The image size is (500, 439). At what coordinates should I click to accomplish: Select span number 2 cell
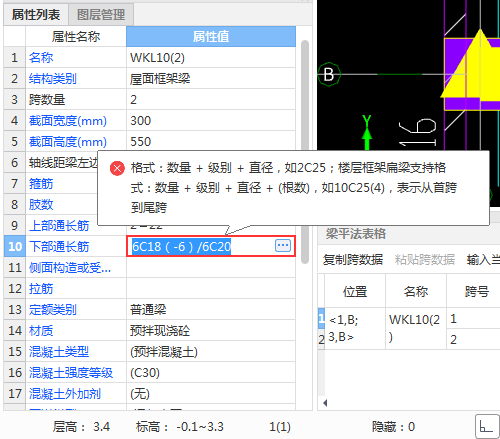pos(473,339)
